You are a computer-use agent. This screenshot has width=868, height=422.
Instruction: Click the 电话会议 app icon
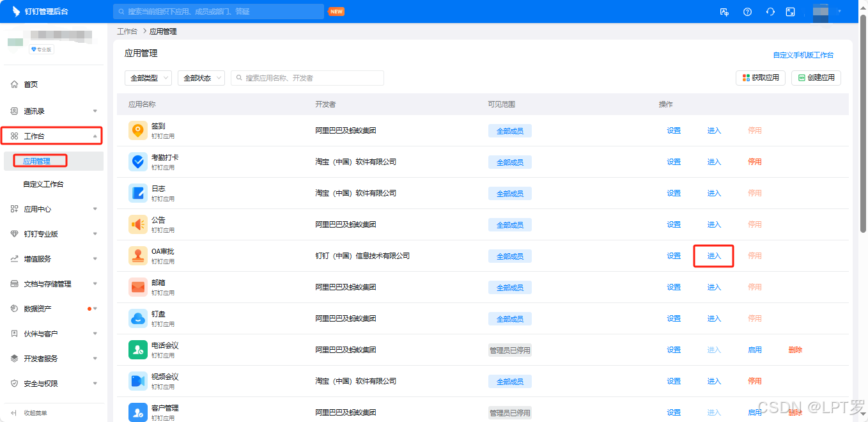138,350
